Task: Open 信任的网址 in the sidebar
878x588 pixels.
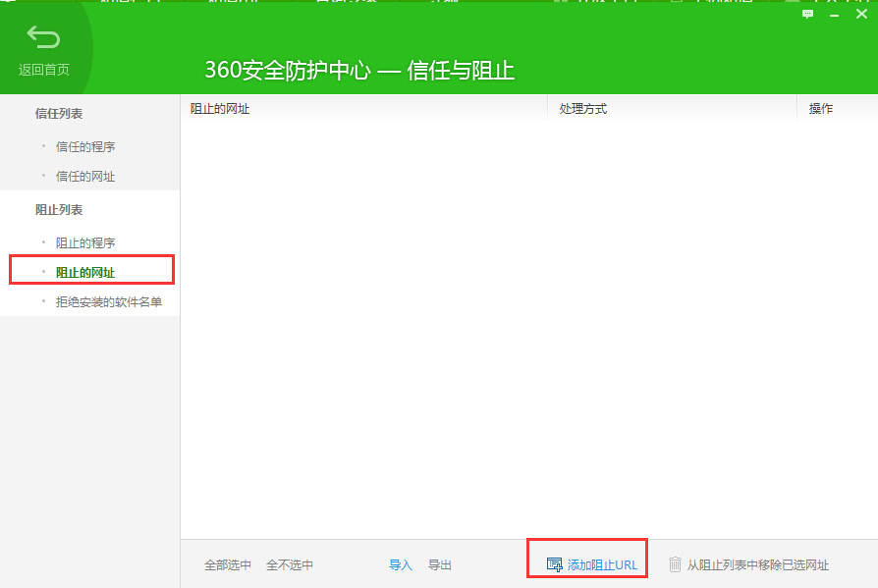Action: click(85, 177)
